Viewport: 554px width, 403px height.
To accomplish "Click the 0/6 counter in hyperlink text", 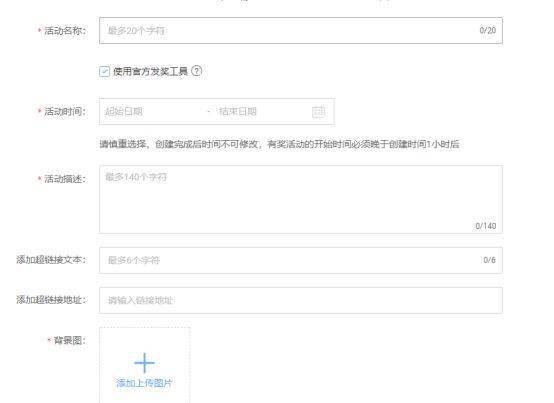I will pyautogui.click(x=489, y=260).
